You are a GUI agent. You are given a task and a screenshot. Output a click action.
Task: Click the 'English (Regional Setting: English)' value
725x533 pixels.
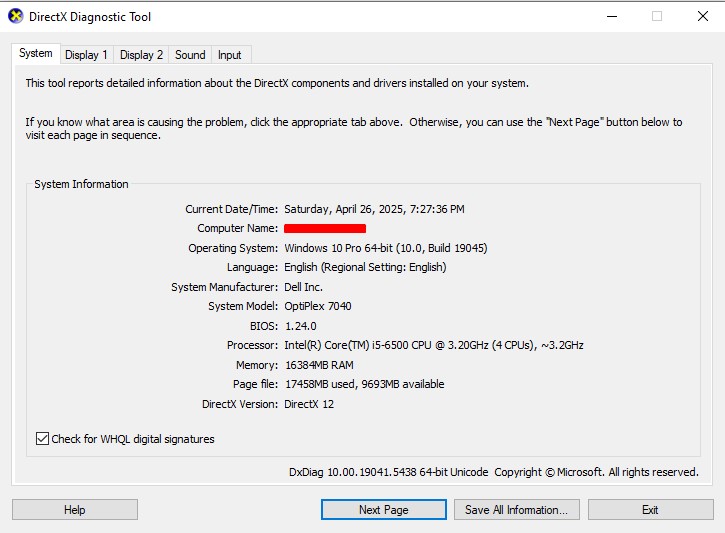pyautogui.click(x=365, y=267)
